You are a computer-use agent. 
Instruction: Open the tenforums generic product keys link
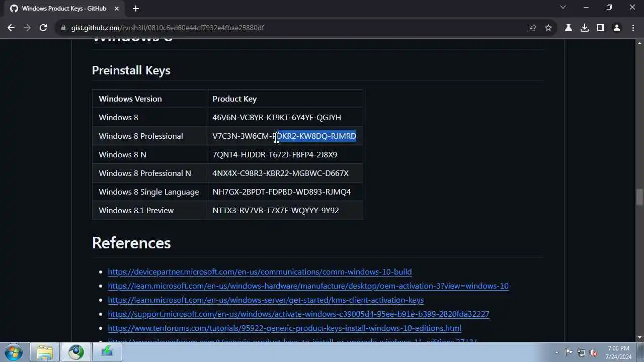284,328
